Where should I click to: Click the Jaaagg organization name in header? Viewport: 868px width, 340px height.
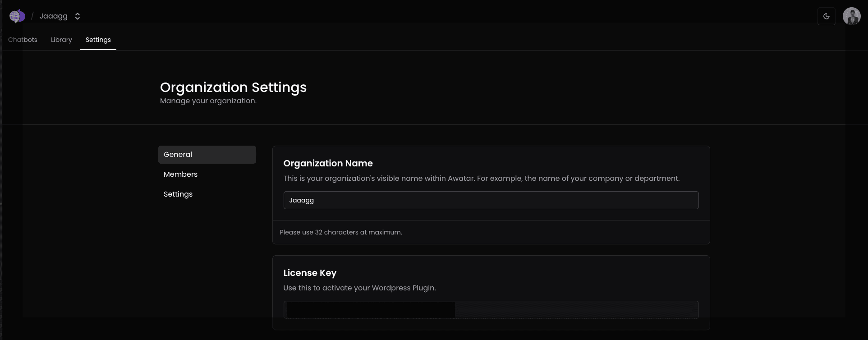pyautogui.click(x=53, y=16)
